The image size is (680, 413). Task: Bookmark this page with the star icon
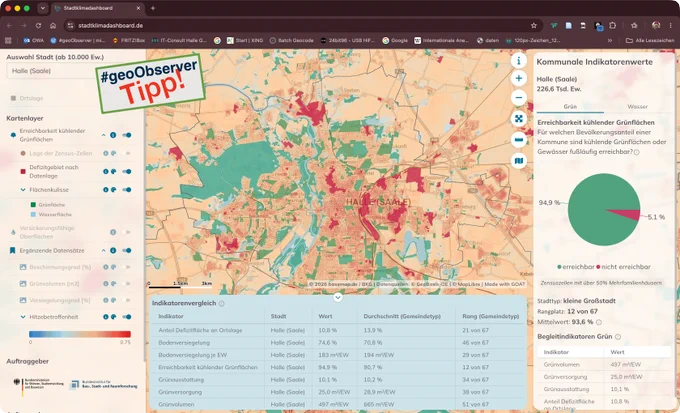(534, 26)
